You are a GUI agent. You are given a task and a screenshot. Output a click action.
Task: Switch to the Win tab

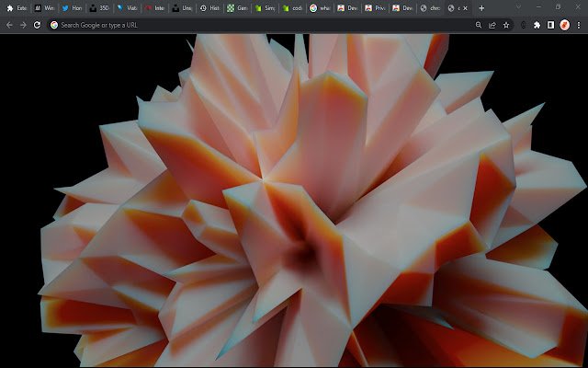[x=44, y=8]
